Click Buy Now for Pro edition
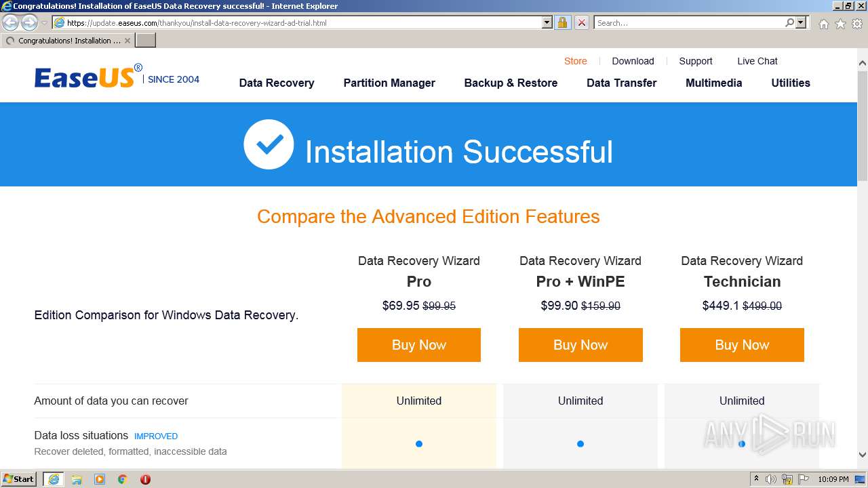Viewport: 868px width, 488px height. pos(419,345)
